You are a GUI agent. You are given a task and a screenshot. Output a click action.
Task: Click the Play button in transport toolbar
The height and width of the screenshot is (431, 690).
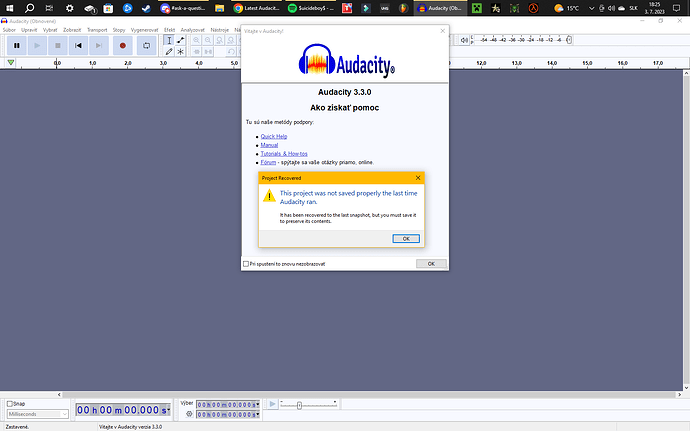(37, 45)
